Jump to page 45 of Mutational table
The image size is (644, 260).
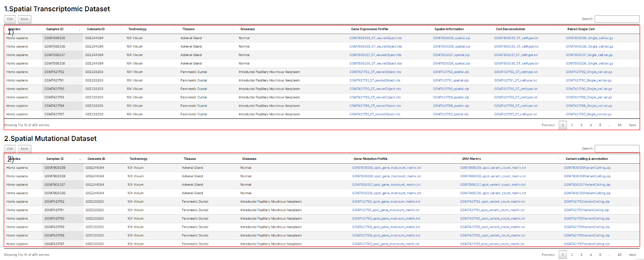(619, 255)
